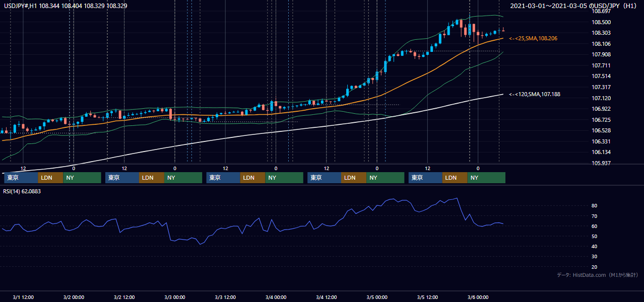Click the 3/4 00:00 time axis label
The image size is (644, 302).
[276, 297]
